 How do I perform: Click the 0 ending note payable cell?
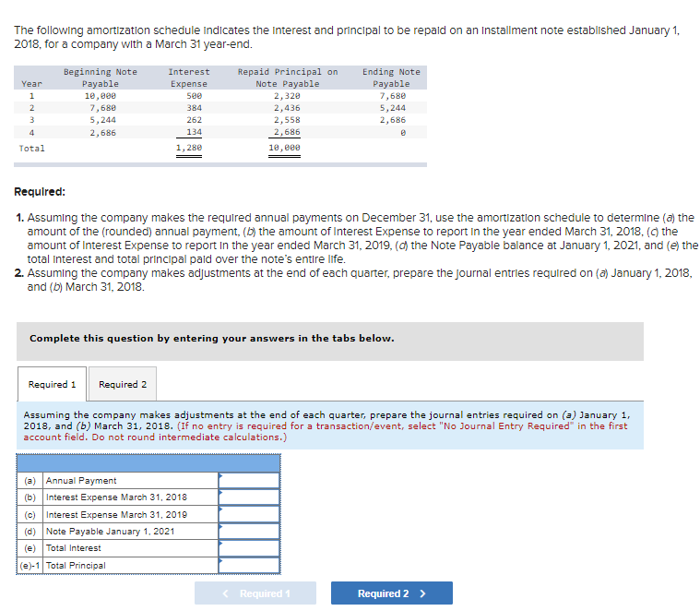[x=403, y=133]
